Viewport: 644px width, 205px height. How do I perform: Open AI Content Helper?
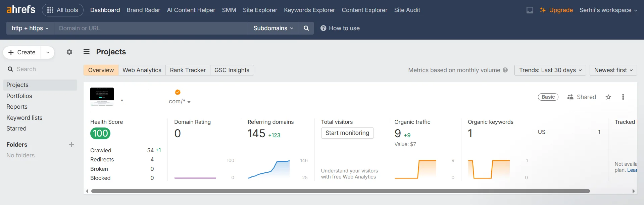tap(191, 10)
